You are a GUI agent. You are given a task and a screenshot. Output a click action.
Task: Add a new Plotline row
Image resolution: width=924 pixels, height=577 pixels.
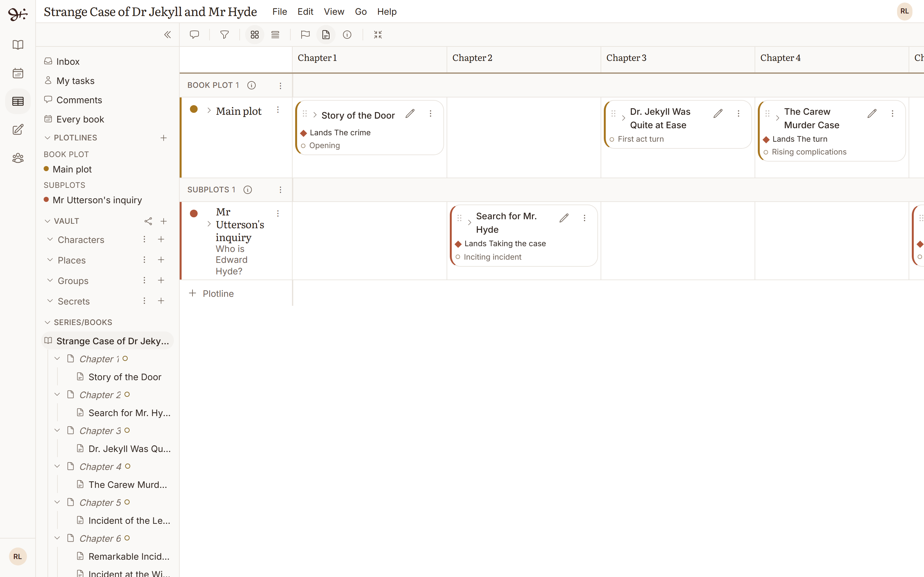(211, 293)
